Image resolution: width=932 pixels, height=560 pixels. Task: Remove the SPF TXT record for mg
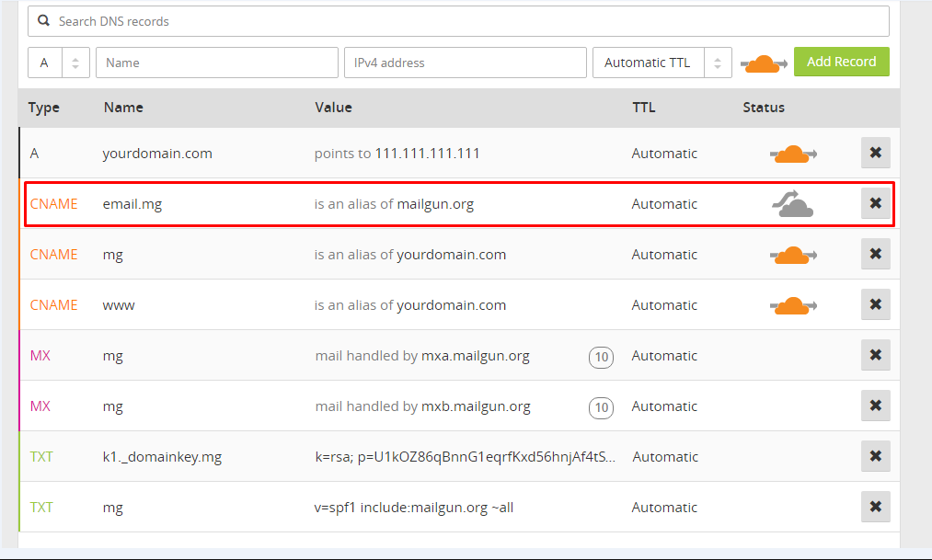[x=875, y=507]
